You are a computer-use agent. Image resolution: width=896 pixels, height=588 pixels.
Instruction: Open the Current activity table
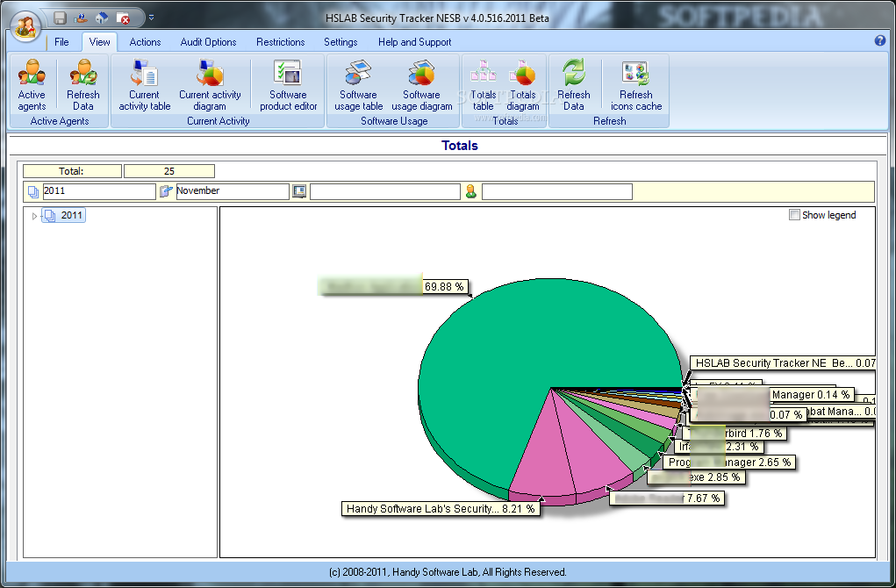145,85
